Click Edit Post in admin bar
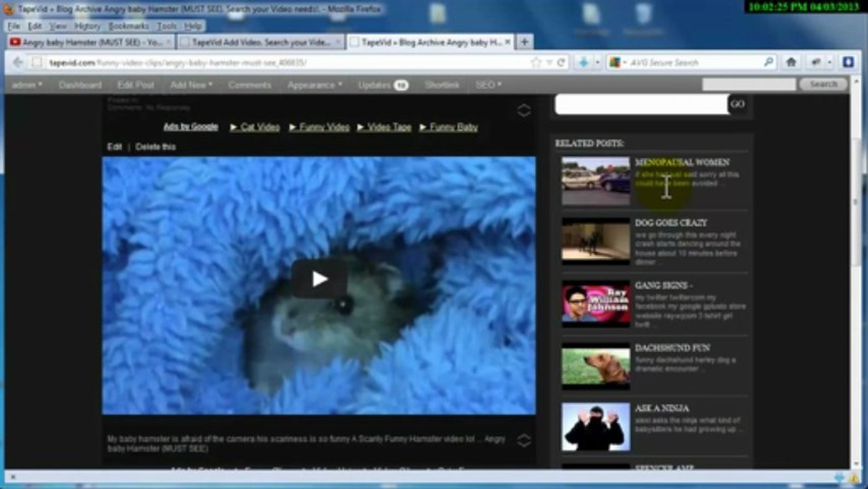Screen dimensions: 868x489 coord(136,85)
